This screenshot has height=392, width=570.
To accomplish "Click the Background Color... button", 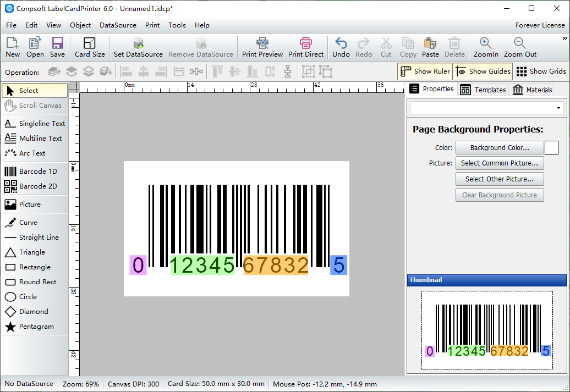I will point(500,147).
